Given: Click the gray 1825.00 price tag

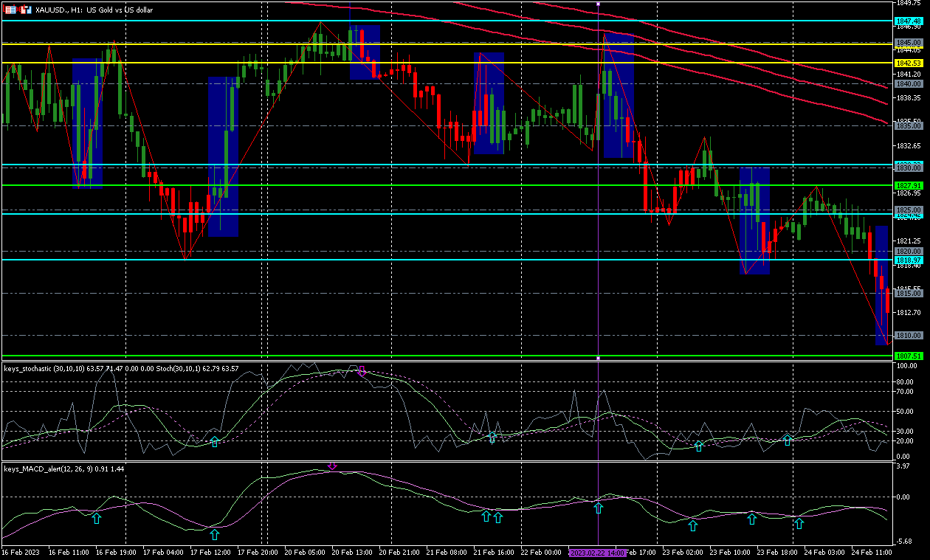Looking at the screenshot, I should pos(909,210).
